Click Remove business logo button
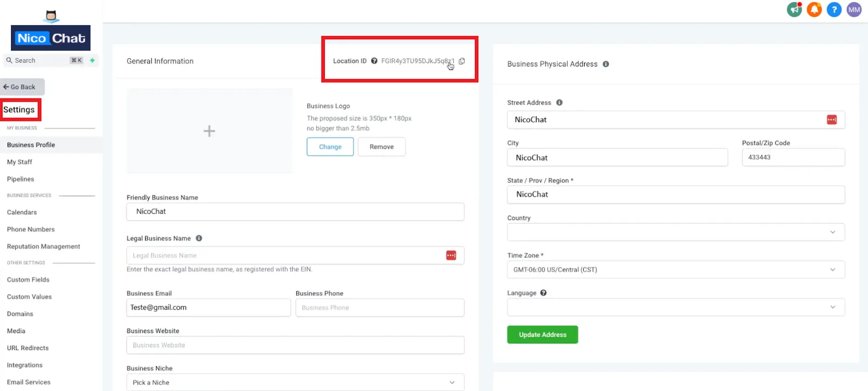The image size is (868, 391). pos(382,147)
